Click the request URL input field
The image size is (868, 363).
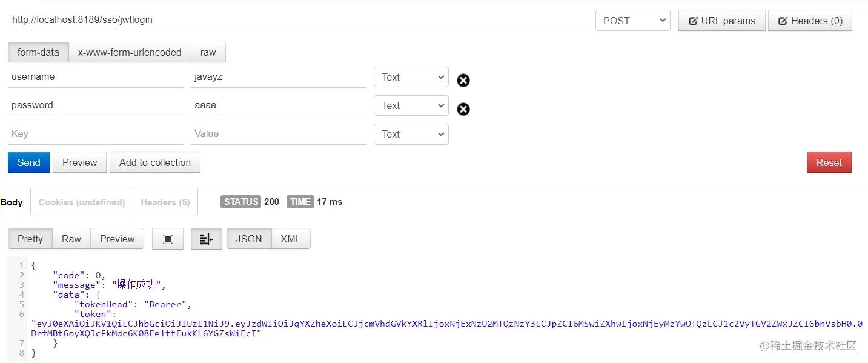(300, 20)
